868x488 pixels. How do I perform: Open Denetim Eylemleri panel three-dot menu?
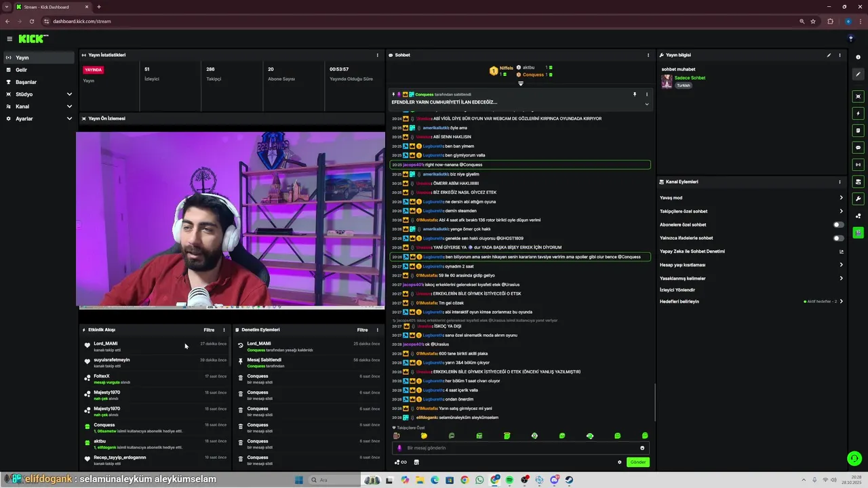378,330
